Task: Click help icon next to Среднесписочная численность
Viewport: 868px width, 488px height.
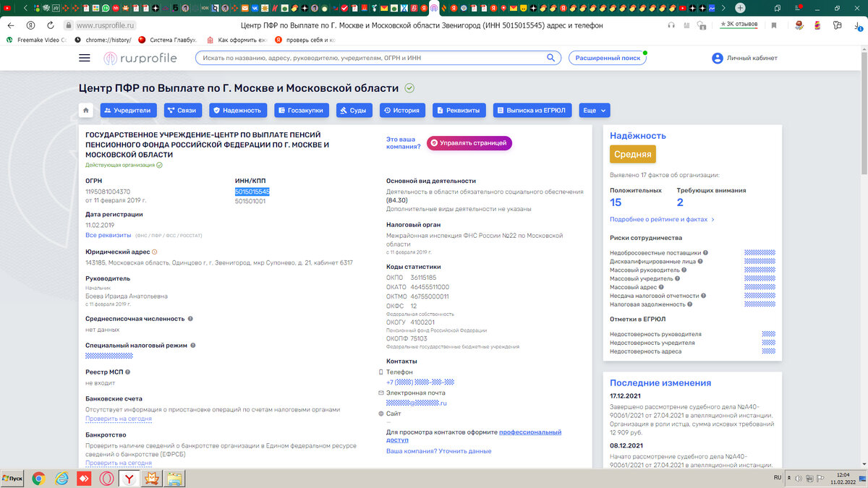Action: (x=191, y=318)
